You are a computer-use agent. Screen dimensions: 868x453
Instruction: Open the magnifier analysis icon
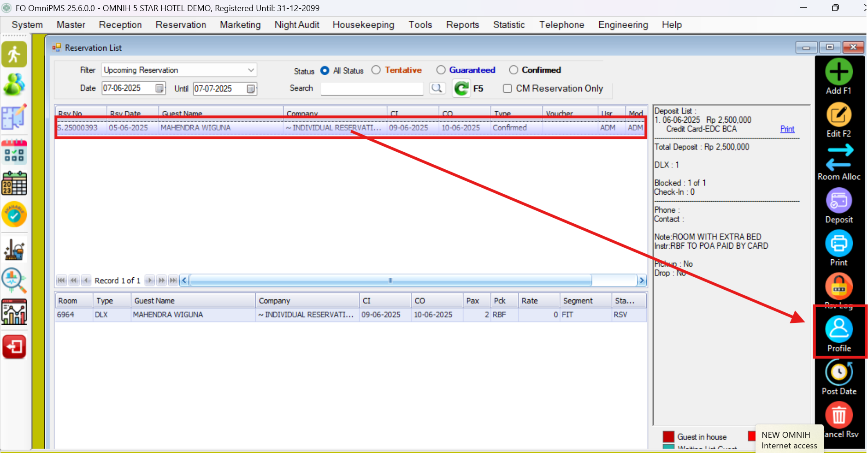point(14,280)
